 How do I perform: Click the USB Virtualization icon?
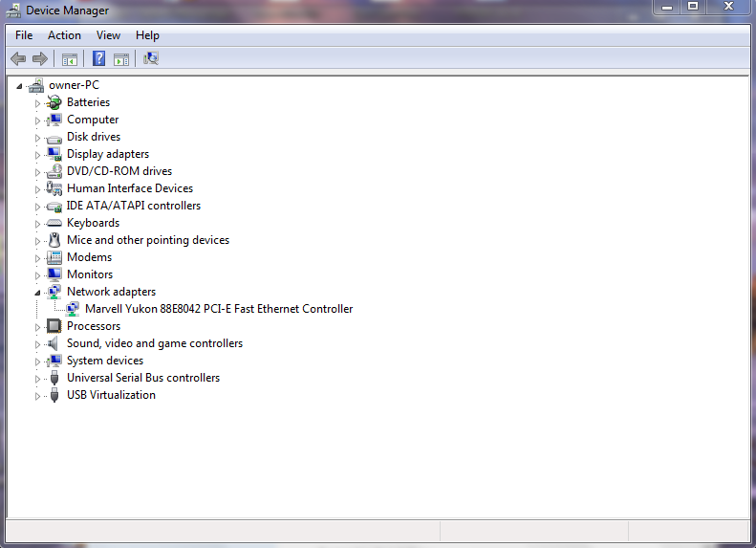pos(54,395)
